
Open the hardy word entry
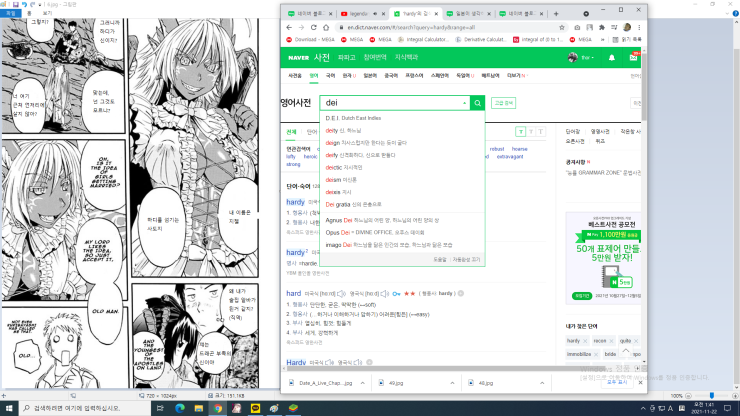pos(295,202)
